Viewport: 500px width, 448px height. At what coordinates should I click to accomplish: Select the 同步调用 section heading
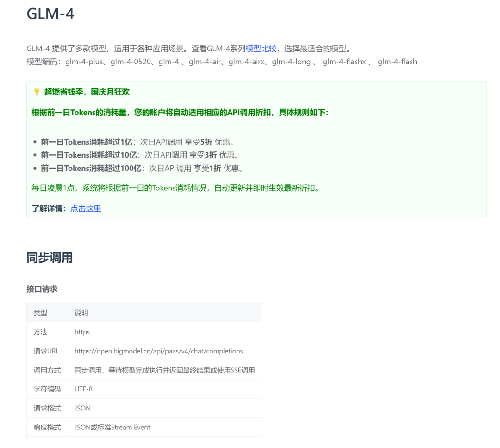pos(50,258)
